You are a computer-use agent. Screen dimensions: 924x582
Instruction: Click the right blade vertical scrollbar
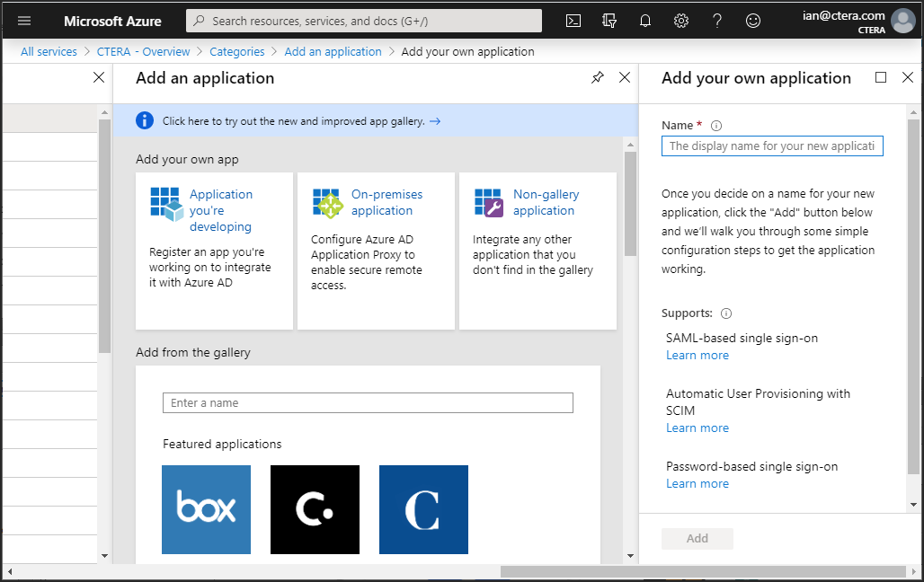coord(913,297)
